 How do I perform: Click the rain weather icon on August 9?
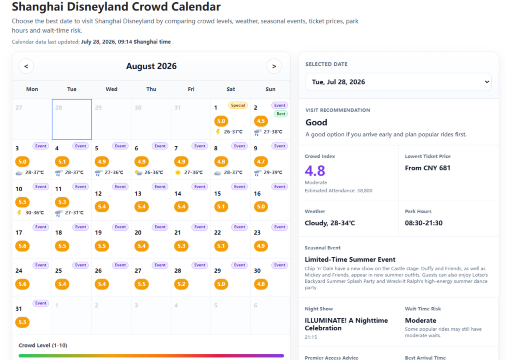point(257,173)
